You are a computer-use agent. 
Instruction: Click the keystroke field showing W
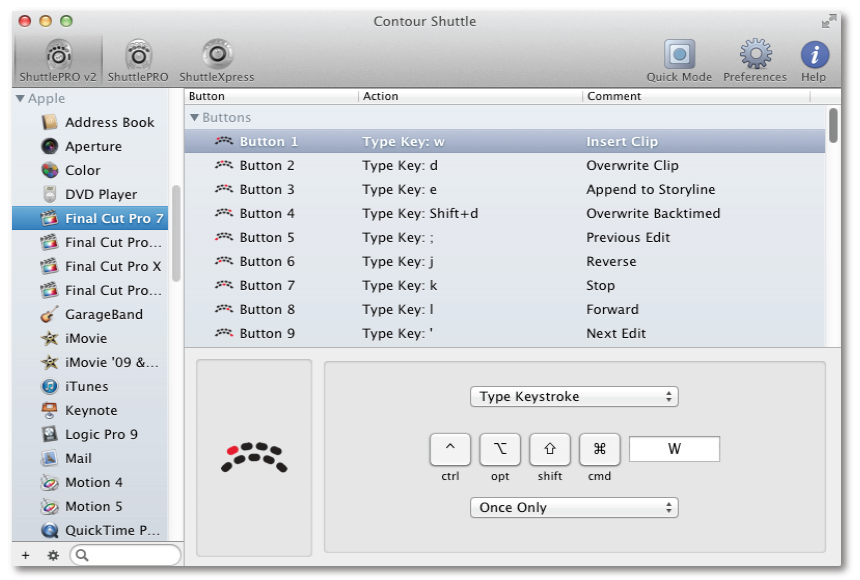(675, 449)
